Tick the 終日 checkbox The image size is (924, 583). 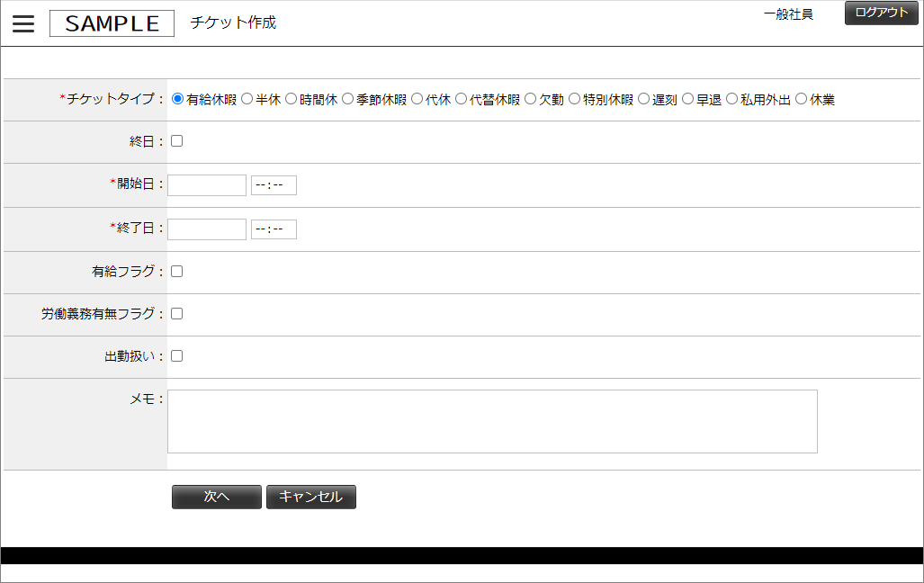pos(176,141)
